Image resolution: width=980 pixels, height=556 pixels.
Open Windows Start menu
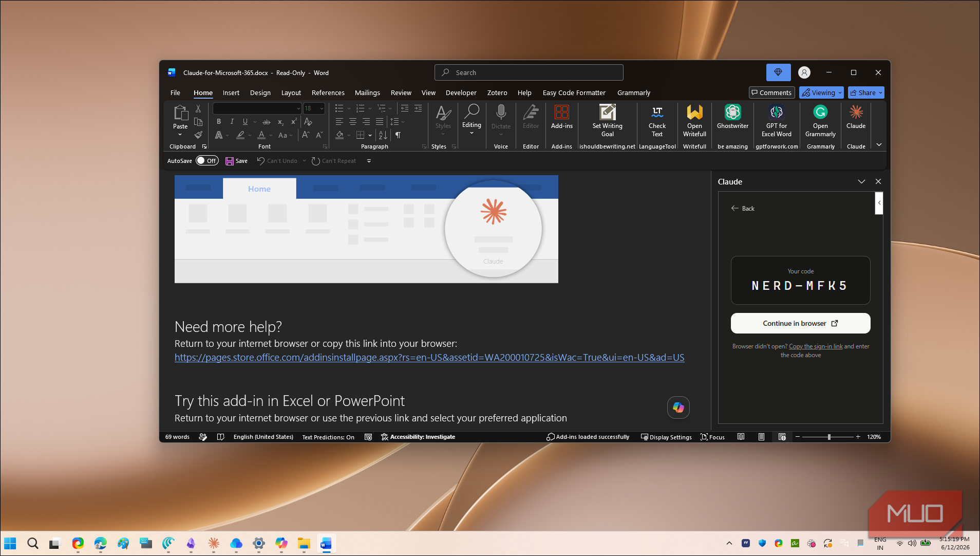[10, 543]
